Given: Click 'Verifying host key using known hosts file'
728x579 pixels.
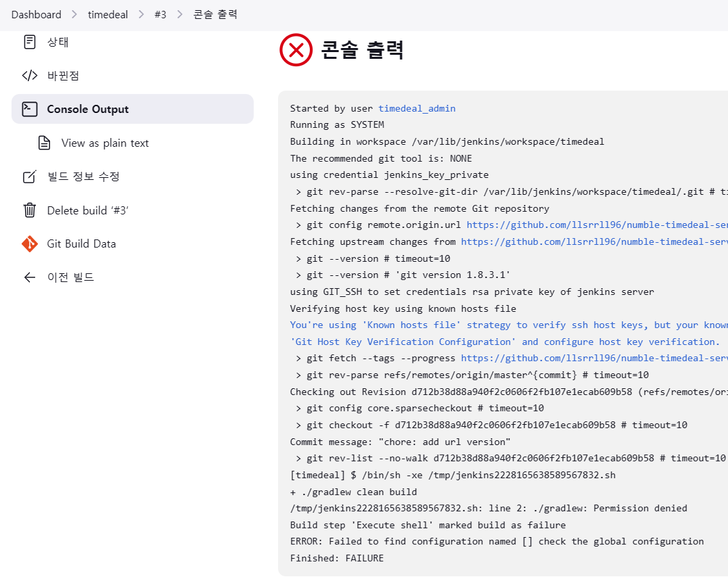Looking at the screenshot, I should pyautogui.click(x=403, y=308).
